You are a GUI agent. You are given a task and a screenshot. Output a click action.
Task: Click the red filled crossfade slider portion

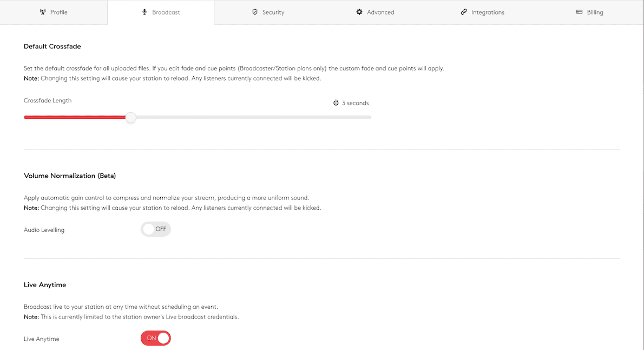click(x=75, y=118)
